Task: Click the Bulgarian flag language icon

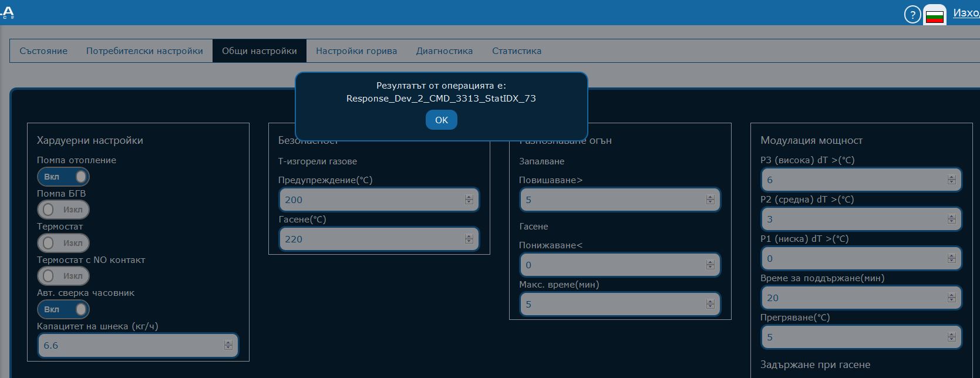Action: 934,16
